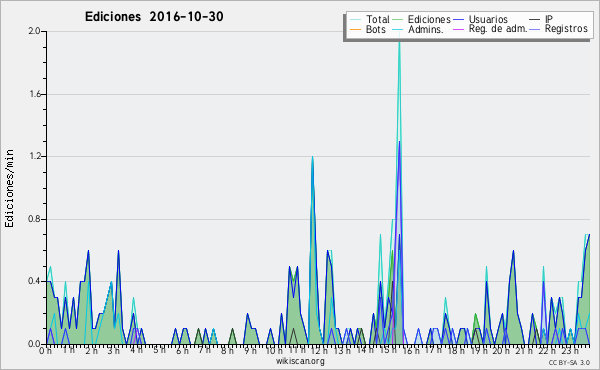Click the dark blue Usuarios line swatch
The height and width of the screenshot is (370, 600).
[458, 20]
